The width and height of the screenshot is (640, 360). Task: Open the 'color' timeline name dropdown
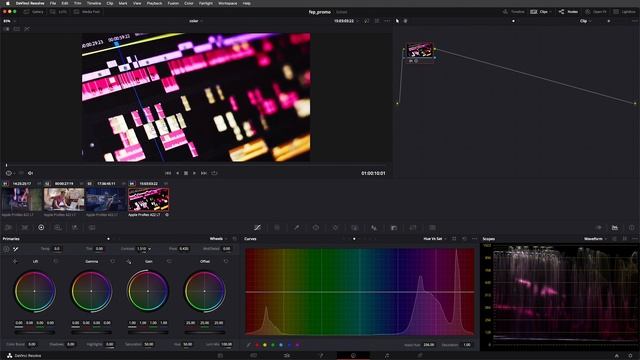pyautogui.click(x=196, y=21)
